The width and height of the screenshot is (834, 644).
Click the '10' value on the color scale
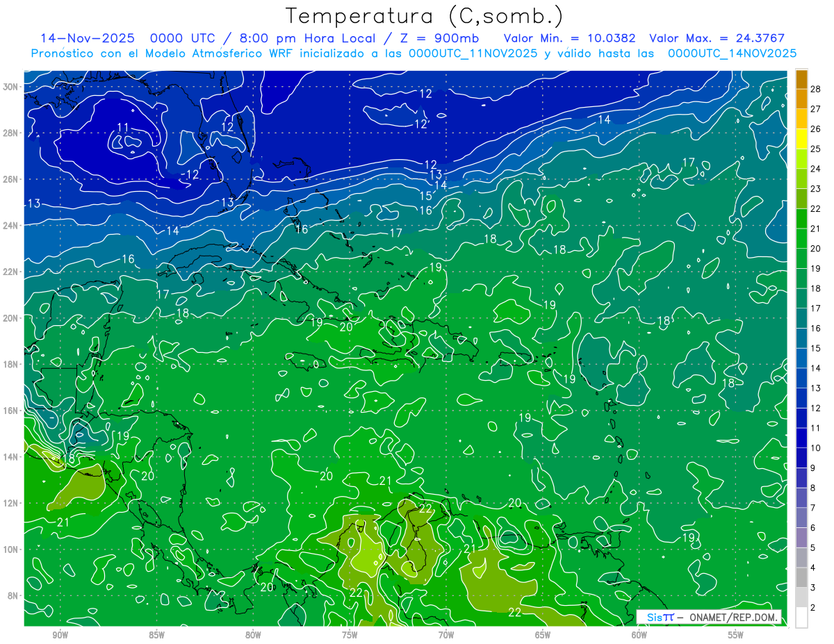coord(816,448)
